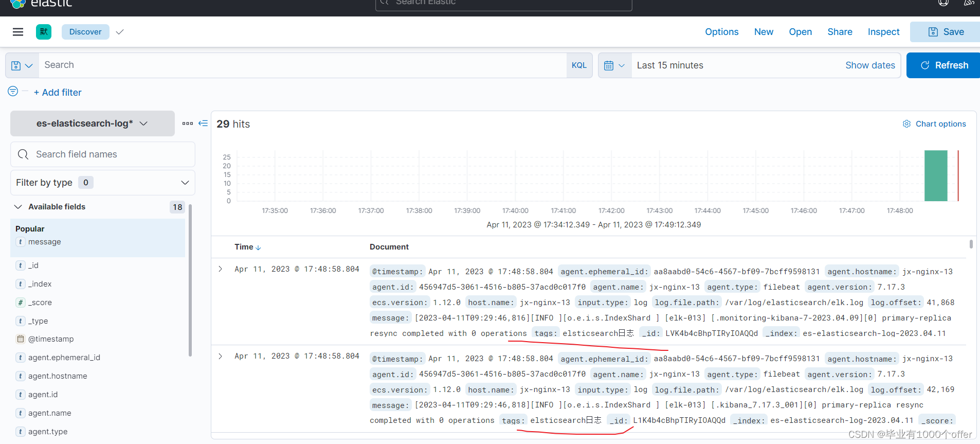
Task: Open the hamburger navigation menu
Action: [x=18, y=32]
